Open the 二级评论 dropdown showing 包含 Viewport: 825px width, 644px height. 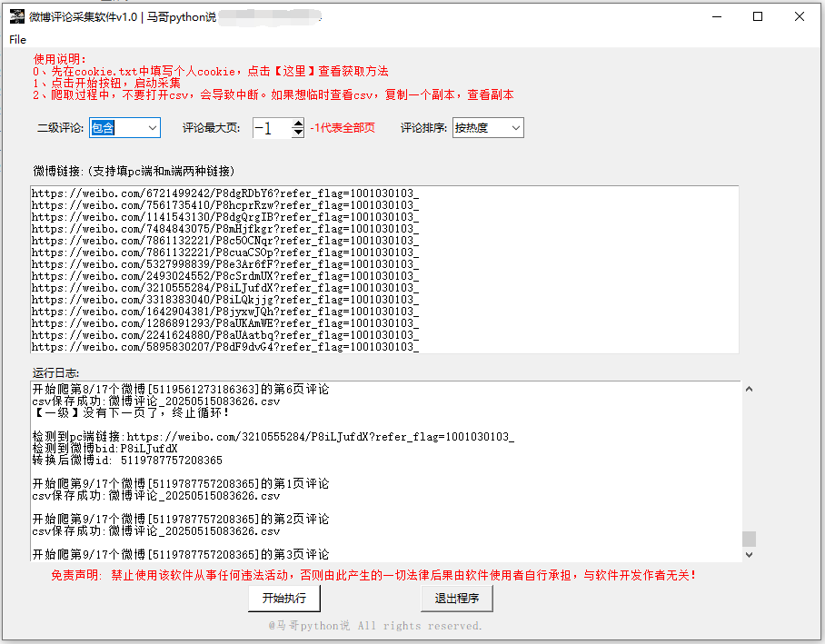tap(124, 128)
